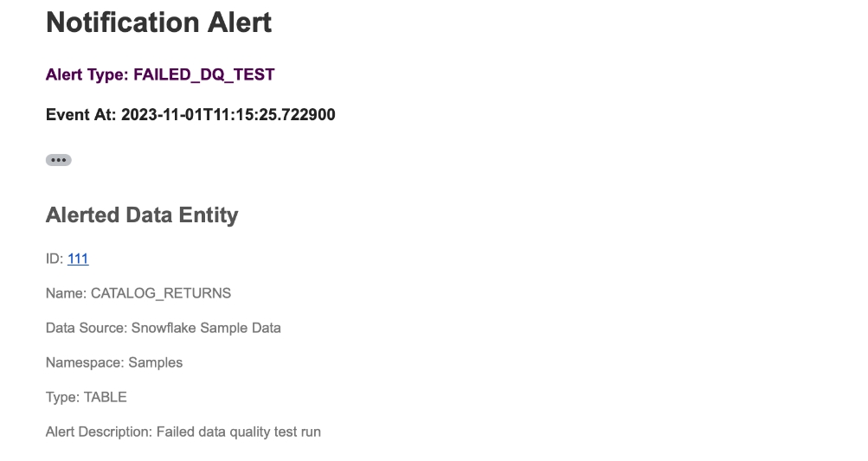Click the ID label before the link
Screen dimensions: 868x461
click(55, 259)
